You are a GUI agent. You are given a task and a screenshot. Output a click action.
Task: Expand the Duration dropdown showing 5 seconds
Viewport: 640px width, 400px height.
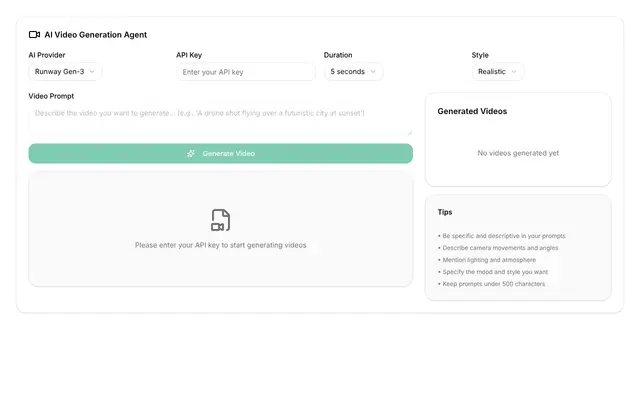353,71
